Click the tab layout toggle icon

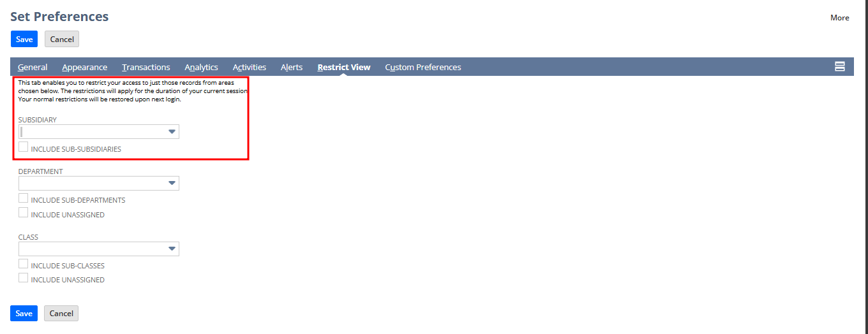pos(840,67)
